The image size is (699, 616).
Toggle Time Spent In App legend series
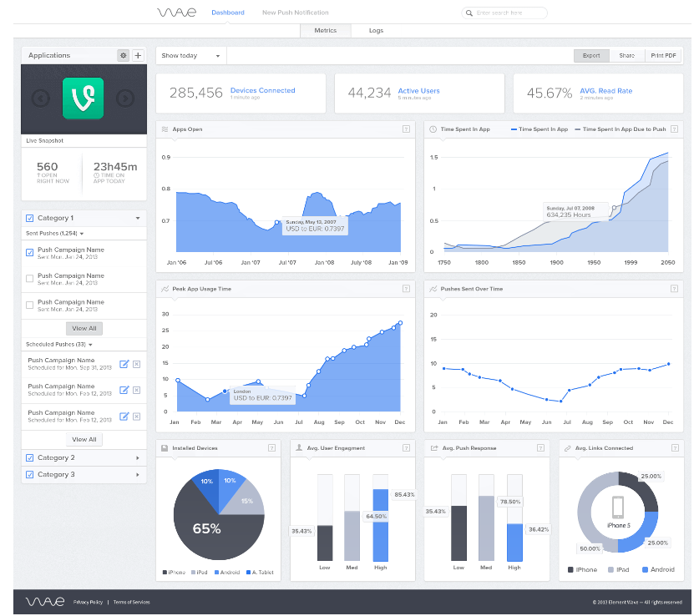coord(539,129)
